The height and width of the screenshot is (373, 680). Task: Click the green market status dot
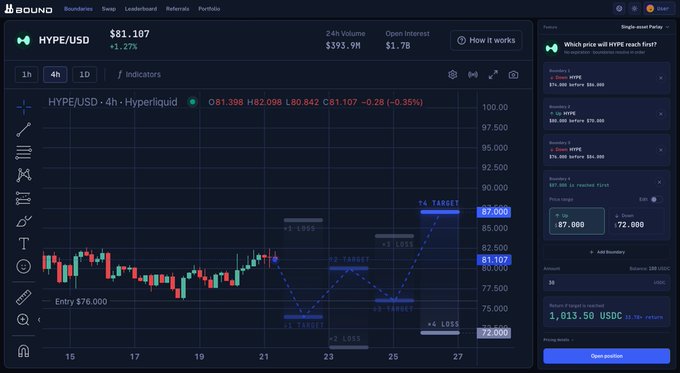pos(193,102)
